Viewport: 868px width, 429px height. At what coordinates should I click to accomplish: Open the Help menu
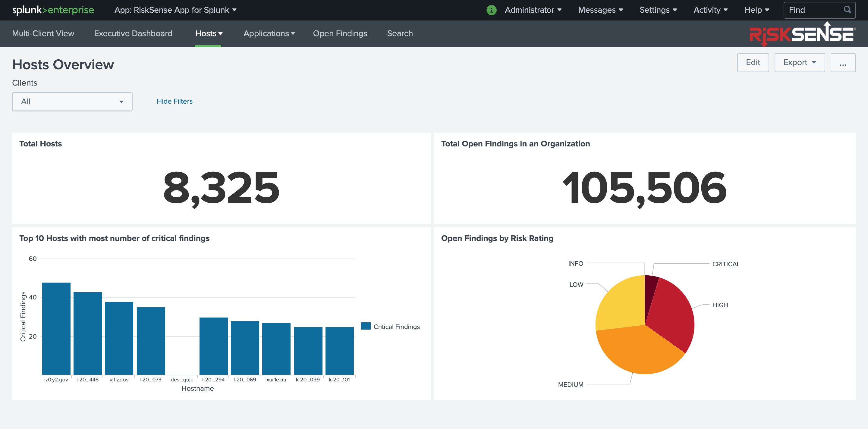click(x=756, y=10)
